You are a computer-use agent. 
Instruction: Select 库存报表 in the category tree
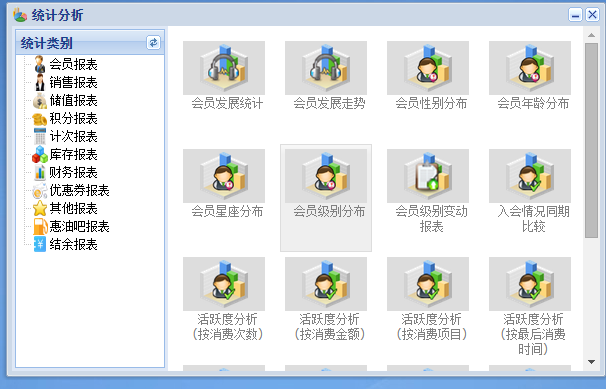tap(73, 155)
